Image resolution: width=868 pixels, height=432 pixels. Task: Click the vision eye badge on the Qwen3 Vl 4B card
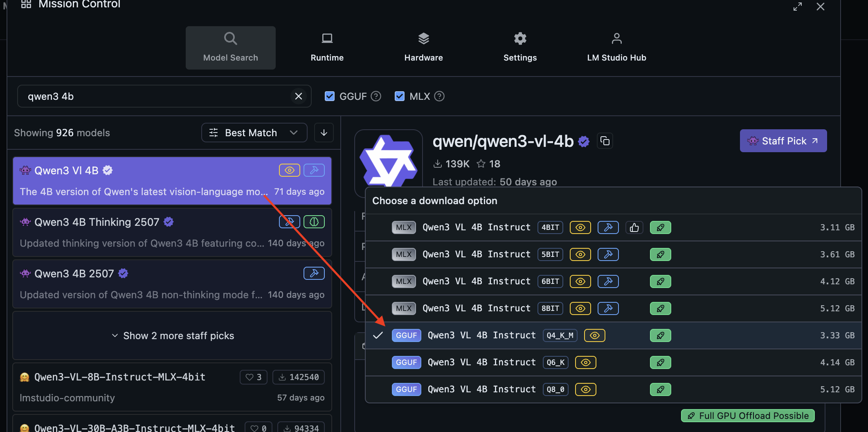[289, 170]
